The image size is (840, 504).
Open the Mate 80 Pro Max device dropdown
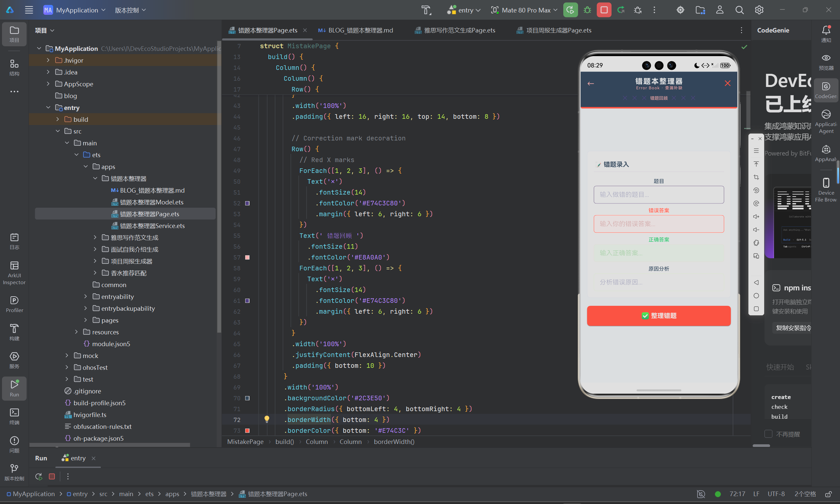tap(524, 10)
